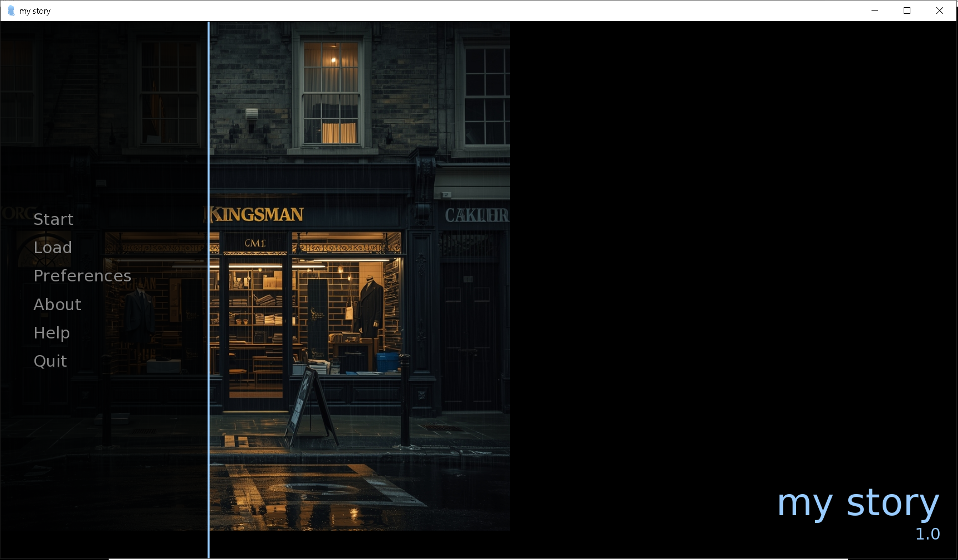Maximize the my story window
Image resolution: width=958 pixels, height=560 pixels.
(x=907, y=11)
